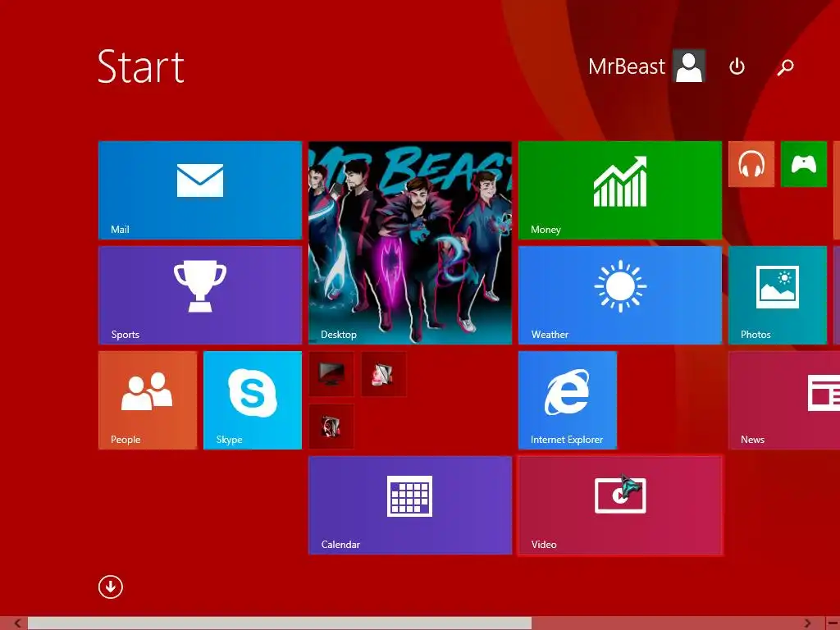Open search with magnifier icon

tap(785, 66)
